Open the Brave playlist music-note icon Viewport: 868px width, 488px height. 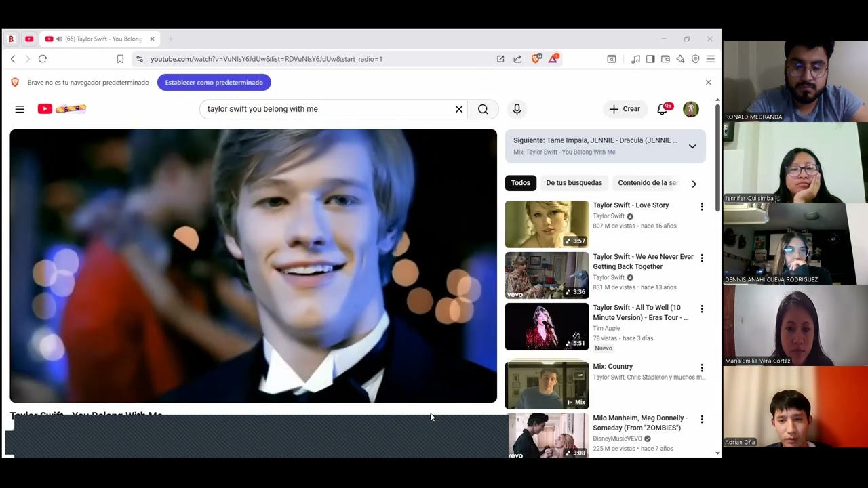coord(635,59)
